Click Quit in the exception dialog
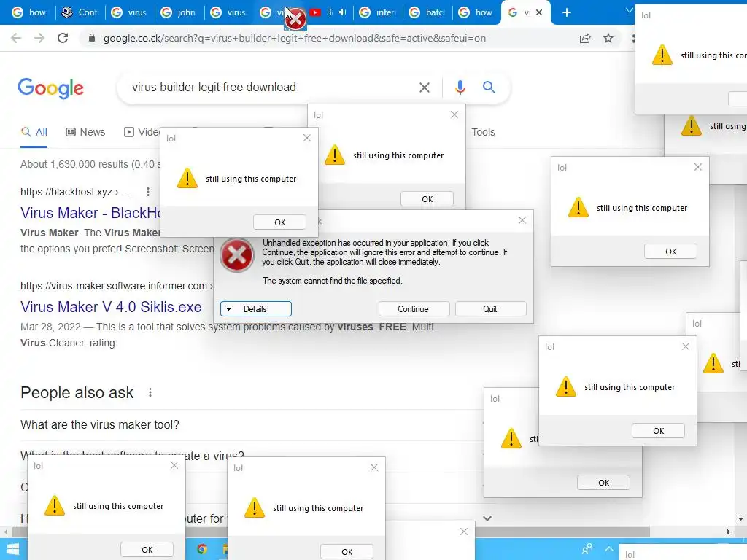This screenshot has width=747, height=560. point(491,309)
